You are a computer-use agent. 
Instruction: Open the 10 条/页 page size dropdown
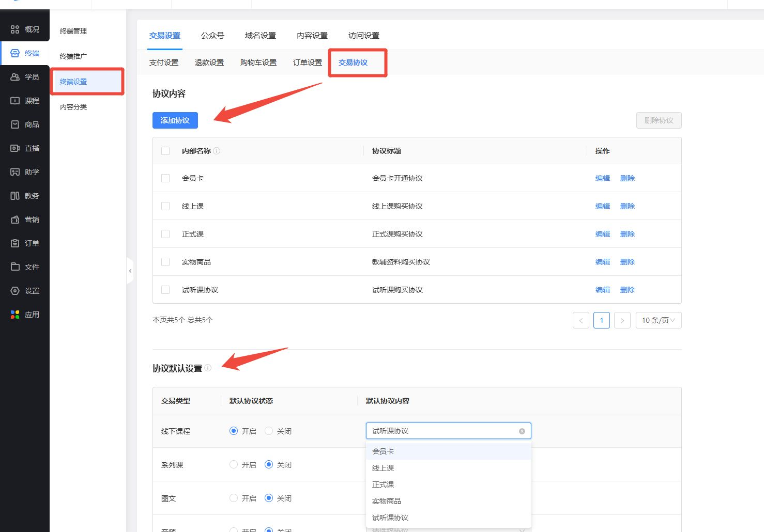(x=658, y=320)
